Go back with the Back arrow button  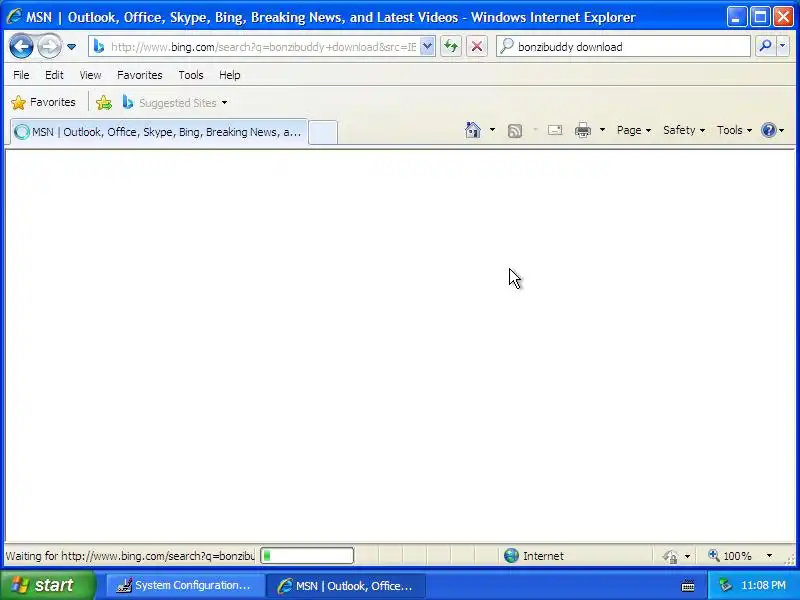21,47
